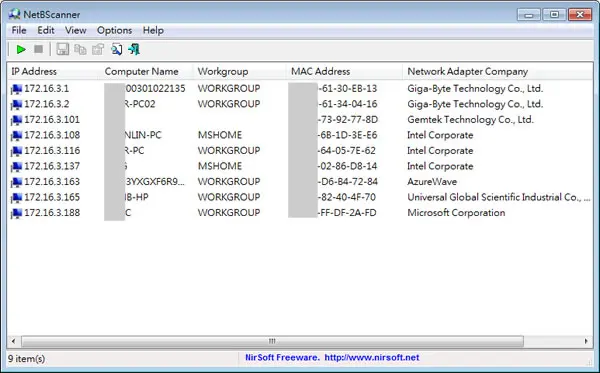Click computer icon beside 172.16.3.163
Viewport: 600px width, 373px height.
point(16,182)
